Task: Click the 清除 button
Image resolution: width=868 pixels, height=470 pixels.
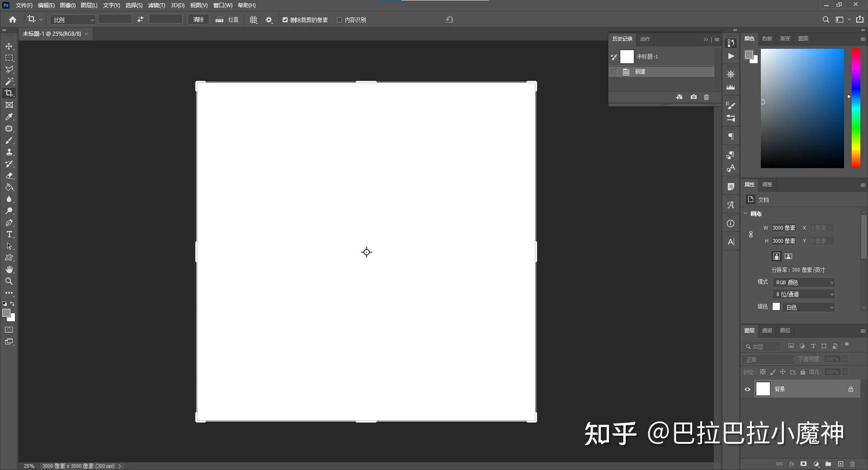Action: coord(198,19)
